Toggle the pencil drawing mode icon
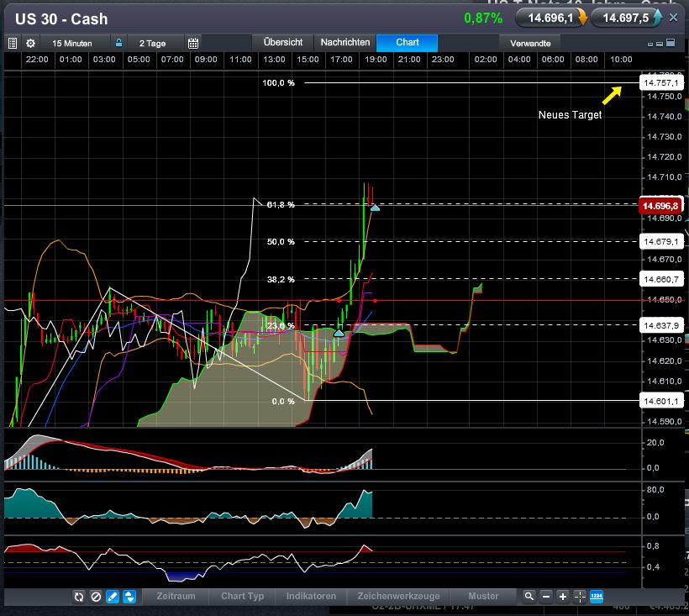Image resolution: width=689 pixels, height=616 pixels. [113, 597]
